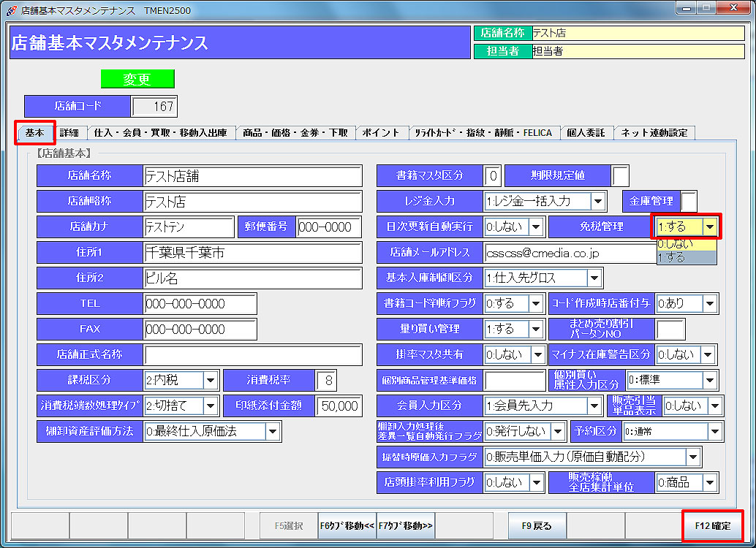
Task: Expand the 基本入庫制御区分 dropdown
Action: [x=594, y=278]
